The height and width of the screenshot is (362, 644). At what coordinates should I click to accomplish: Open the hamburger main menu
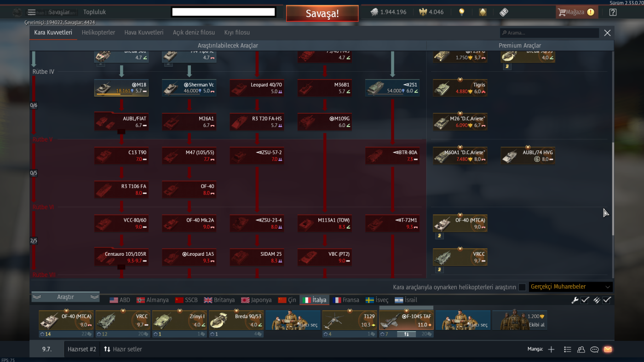pos(32,12)
